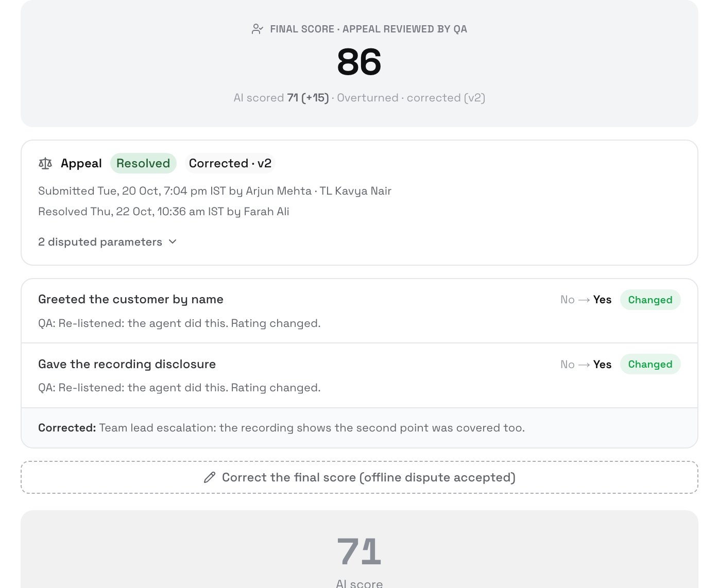Click Gave the recording disclosure parameter

coord(127,364)
